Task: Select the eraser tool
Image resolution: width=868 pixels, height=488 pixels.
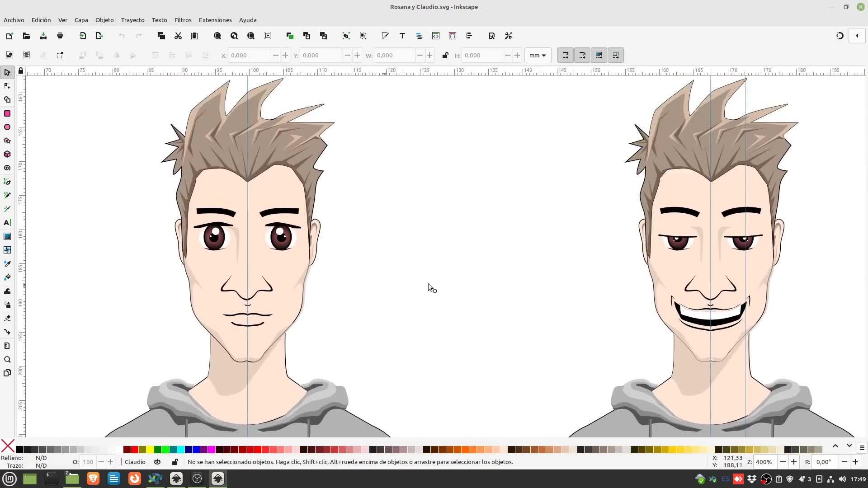Action: point(7,319)
